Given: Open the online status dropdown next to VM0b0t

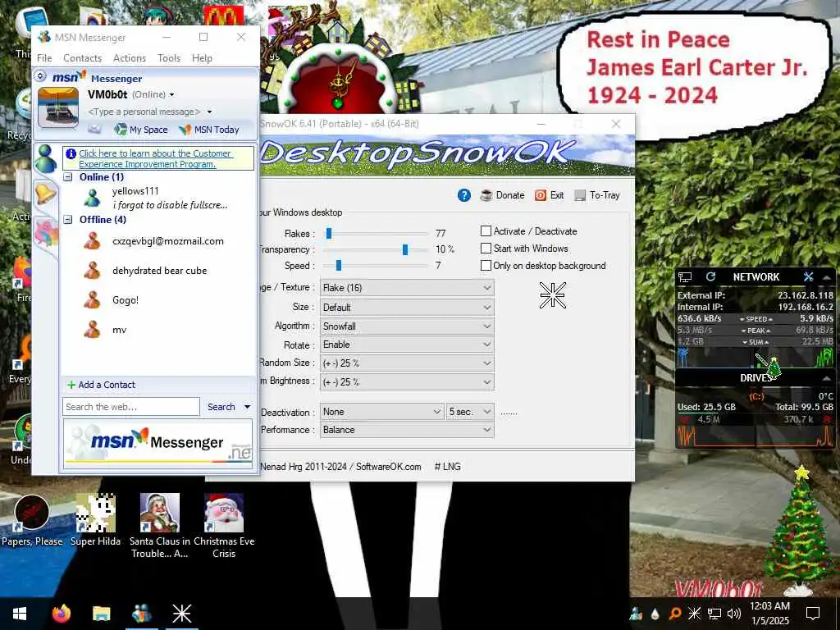Looking at the screenshot, I should [x=172, y=95].
